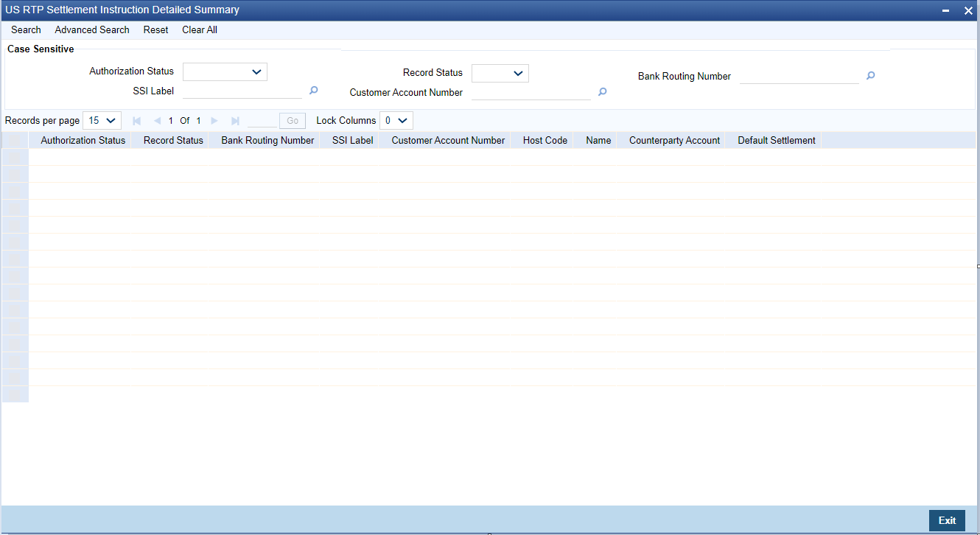Open the Authorization Status dropdown
980x535 pixels.
(x=225, y=71)
